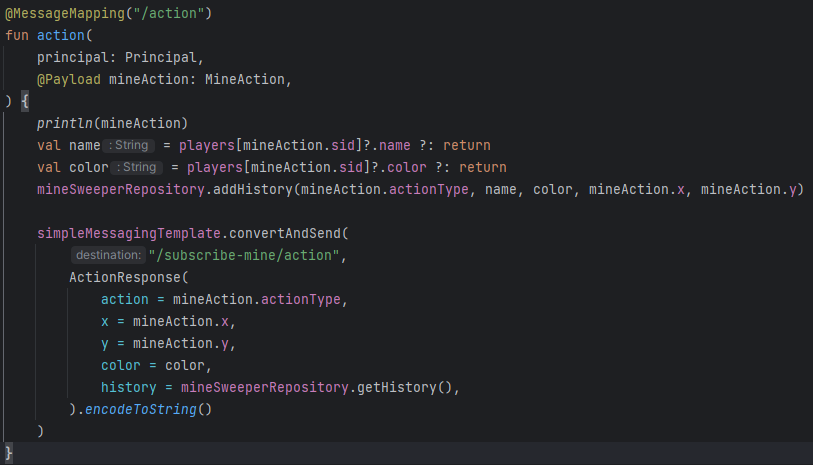Click the y named argument in ActionResponse
This screenshot has width=813, height=465.
click(105, 344)
